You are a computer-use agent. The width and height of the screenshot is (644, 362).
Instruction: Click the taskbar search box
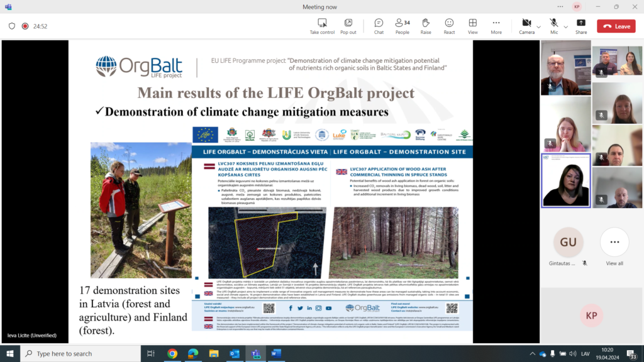(x=80, y=353)
